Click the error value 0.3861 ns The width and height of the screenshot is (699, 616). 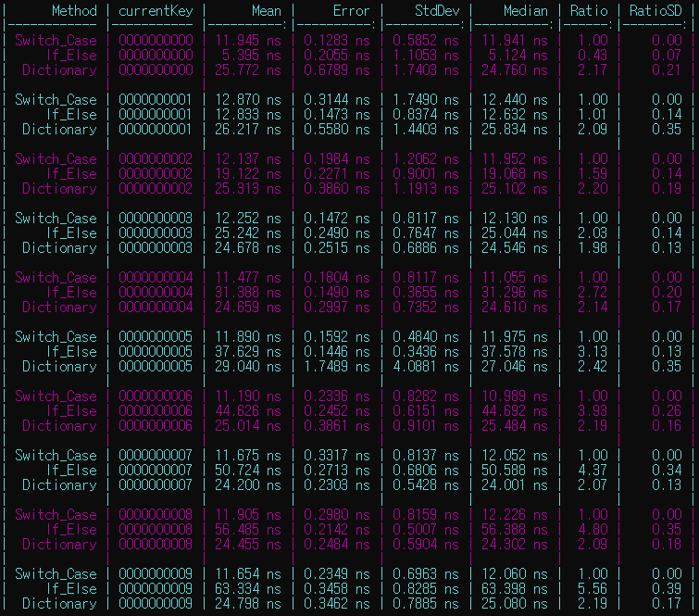tap(337, 425)
